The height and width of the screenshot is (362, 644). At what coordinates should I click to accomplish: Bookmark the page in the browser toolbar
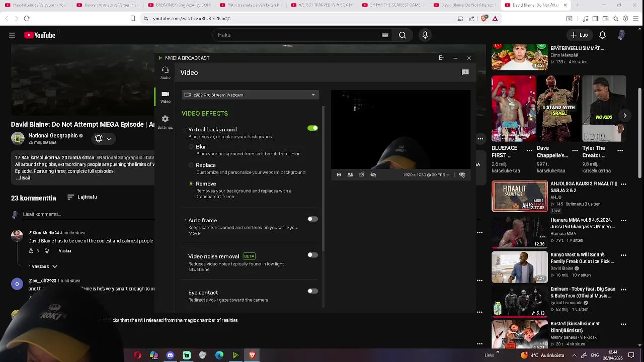coord(133,19)
